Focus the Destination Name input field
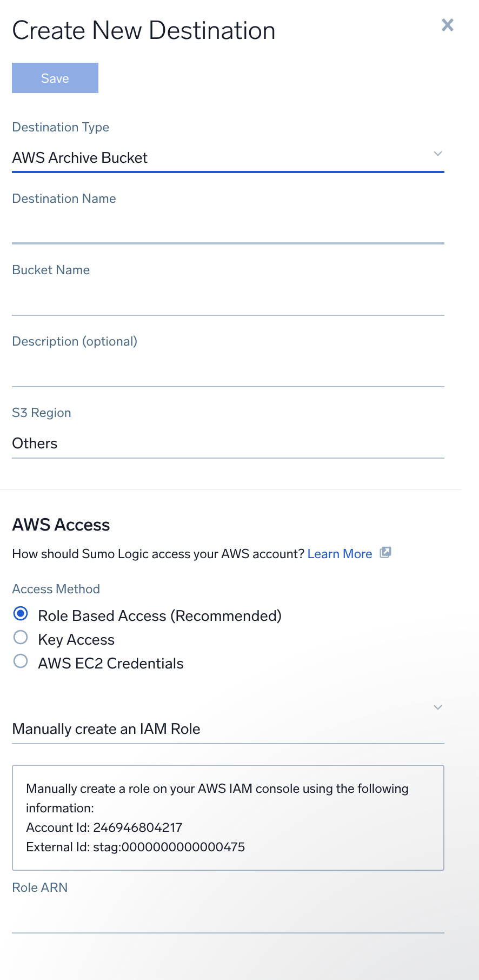 pyautogui.click(x=227, y=229)
